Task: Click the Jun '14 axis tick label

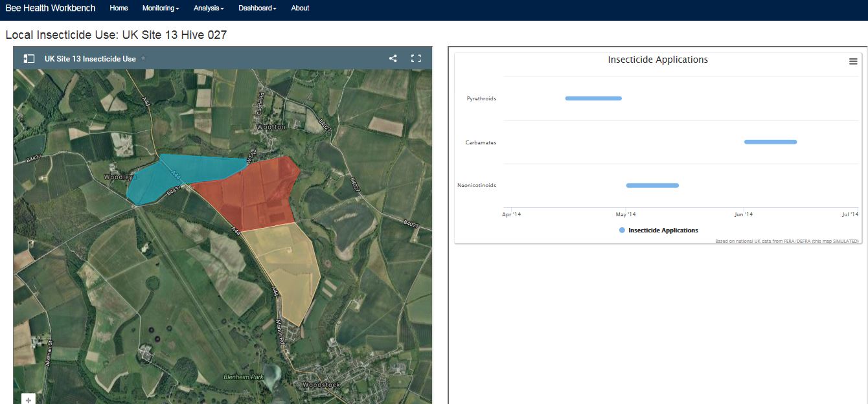Action: [744, 214]
